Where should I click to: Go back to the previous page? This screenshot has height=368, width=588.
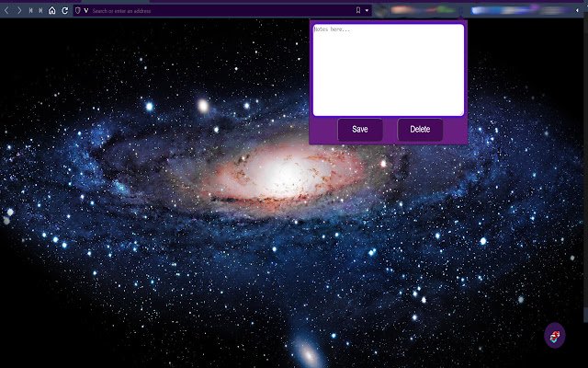pyautogui.click(x=6, y=11)
